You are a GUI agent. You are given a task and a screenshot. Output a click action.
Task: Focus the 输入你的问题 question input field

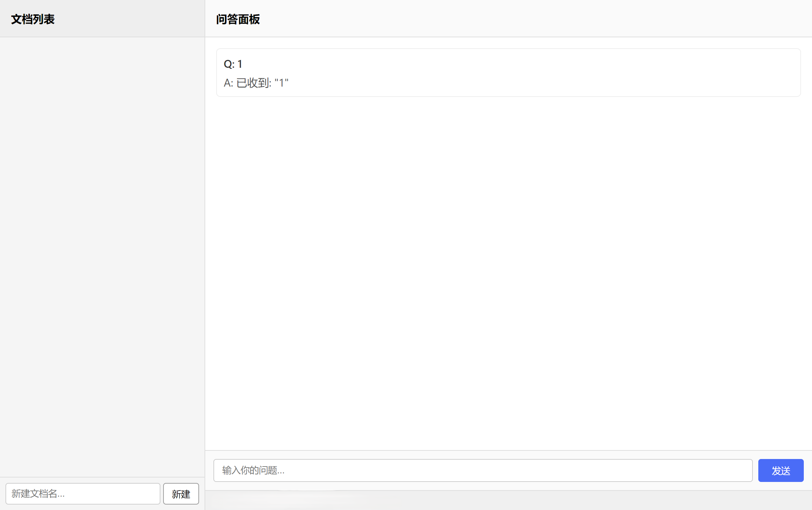click(x=483, y=470)
